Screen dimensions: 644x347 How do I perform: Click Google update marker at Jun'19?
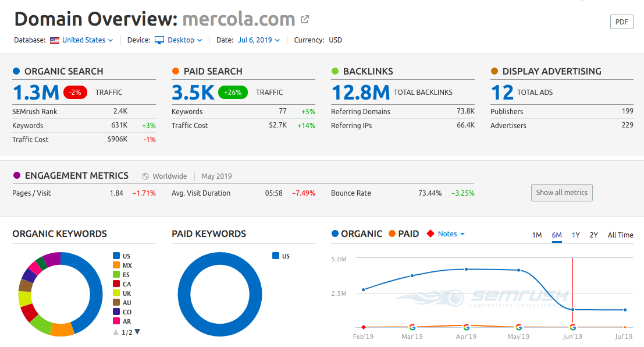pos(572,327)
